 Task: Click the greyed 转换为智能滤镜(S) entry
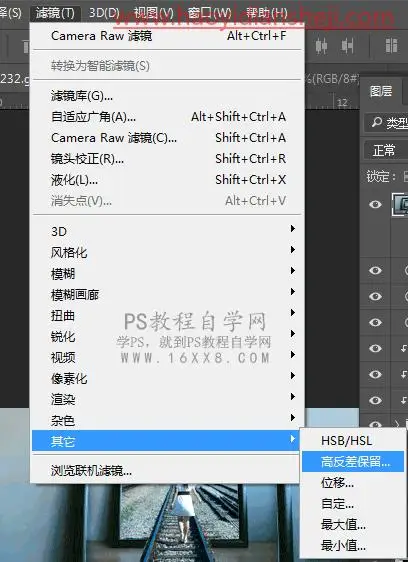(167, 66)
